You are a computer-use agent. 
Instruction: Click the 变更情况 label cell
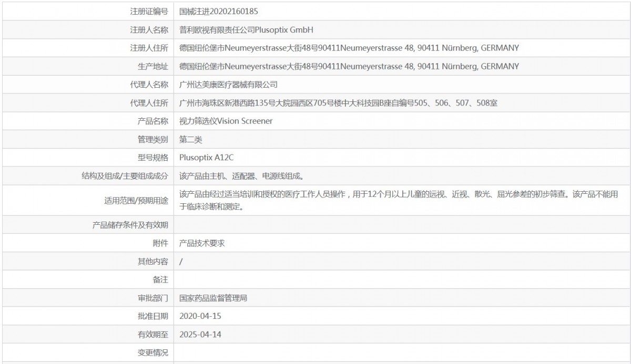(153, 352)
